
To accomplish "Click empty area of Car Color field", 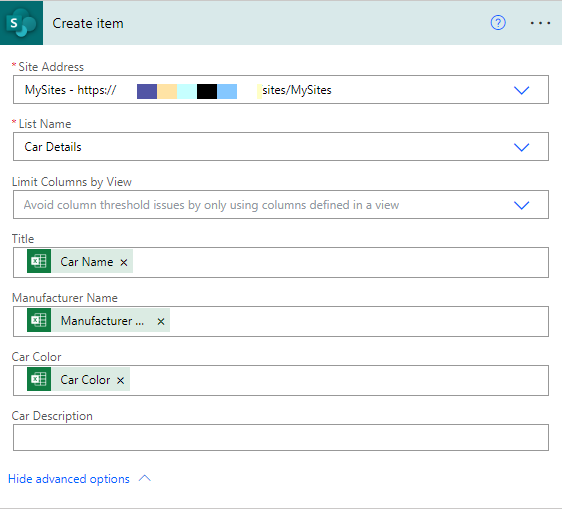I will [x=339, y=380].
